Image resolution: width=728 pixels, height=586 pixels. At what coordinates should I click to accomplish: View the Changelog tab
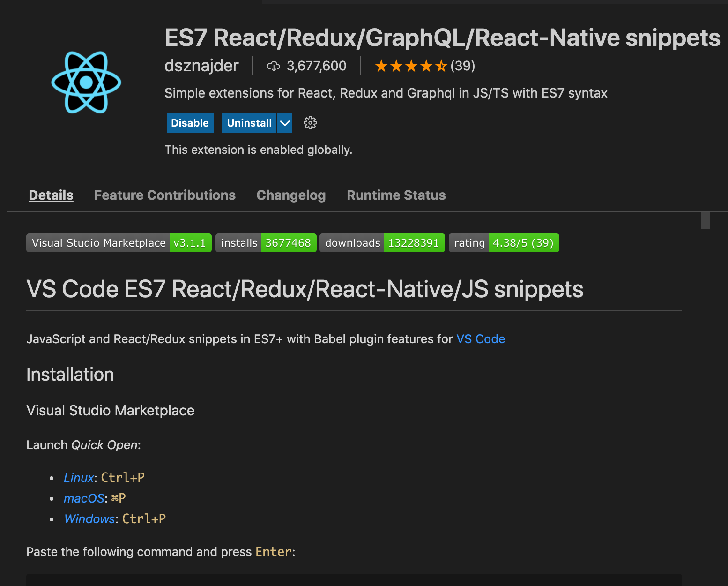[291, 195]
